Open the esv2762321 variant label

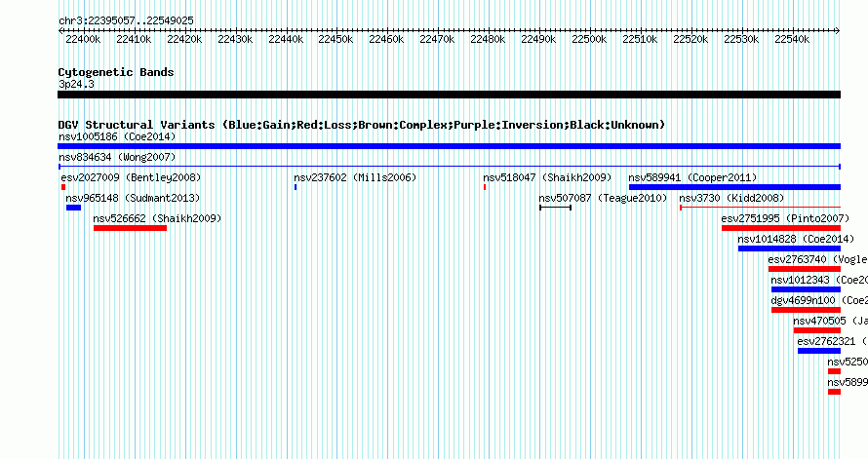click(x=833, y=341)
